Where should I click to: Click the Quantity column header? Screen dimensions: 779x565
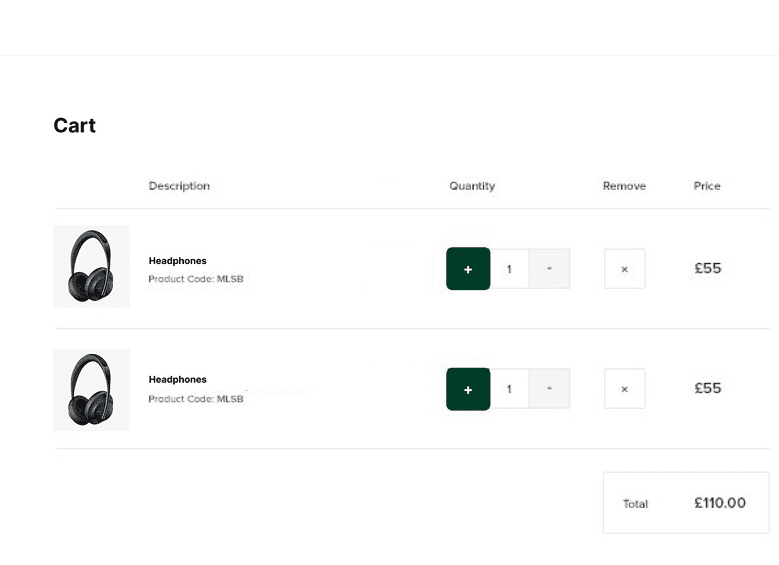[x=472, y=186]
